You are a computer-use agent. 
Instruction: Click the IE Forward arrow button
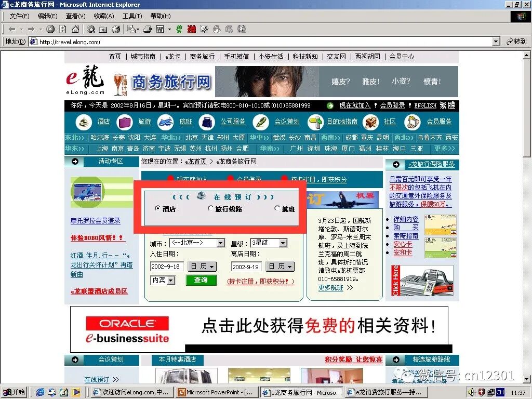click(x=31, y=30)
